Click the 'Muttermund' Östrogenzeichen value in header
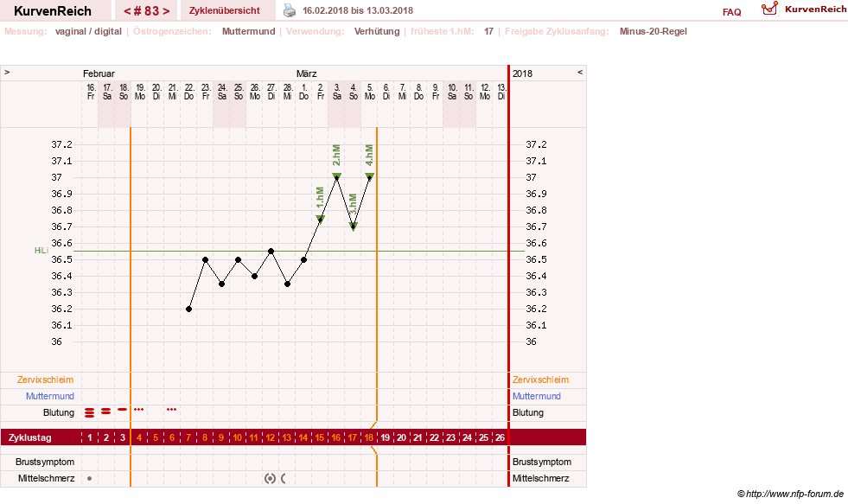This screenshot has height=504, width=848. coord(249,31)
